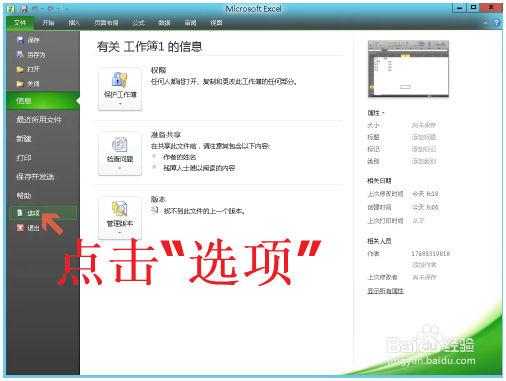Open the 管理版本 (Manage Versions) dropdown button
The image size is (506, 381).
coord(120,218)
